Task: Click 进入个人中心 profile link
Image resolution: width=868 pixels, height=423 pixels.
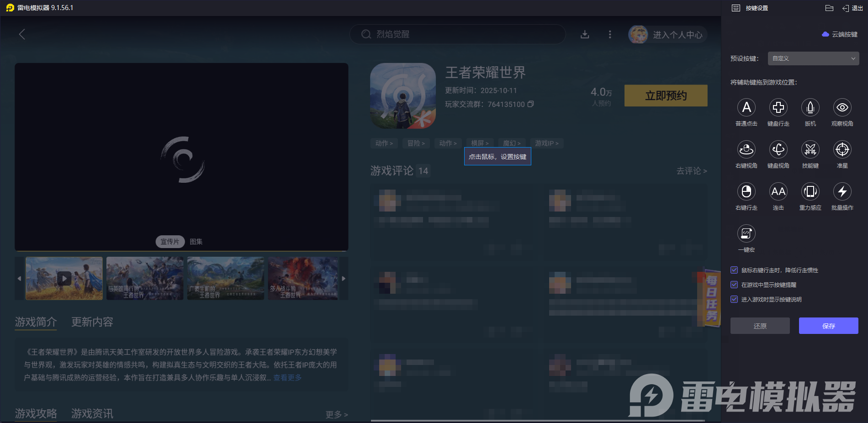Action: pyautogui.click(x=677, y=35)
